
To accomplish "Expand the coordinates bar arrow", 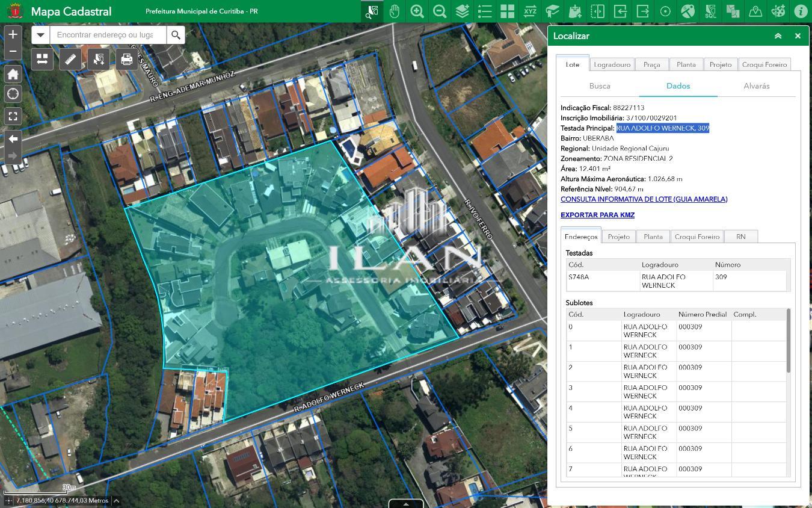I will 116,500.
